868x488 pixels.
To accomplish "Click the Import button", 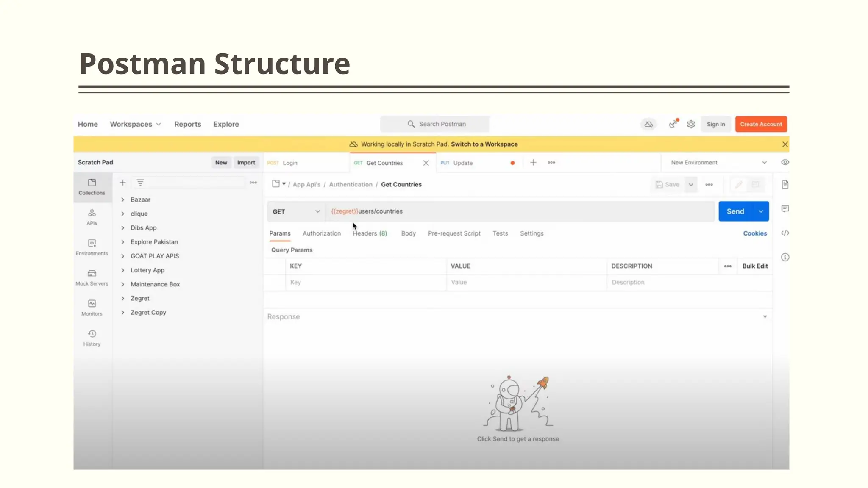I will pyautogui.click(x=246, y=162).
